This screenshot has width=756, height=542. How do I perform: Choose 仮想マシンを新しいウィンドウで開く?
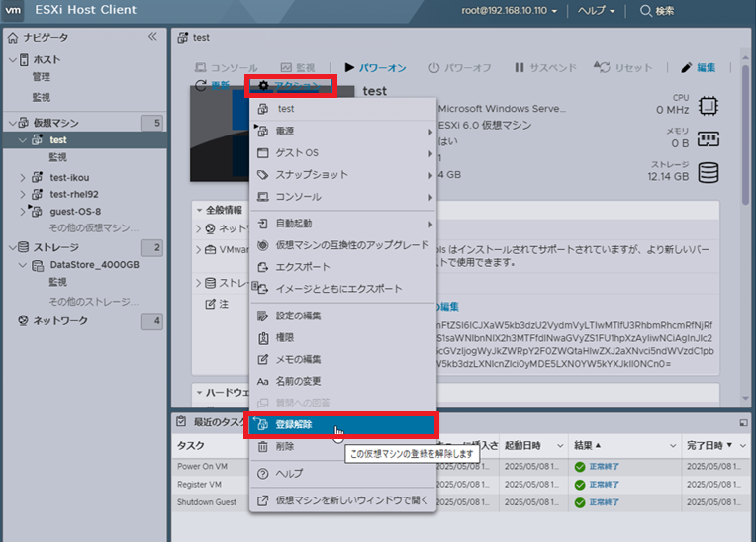click(342, 500)
